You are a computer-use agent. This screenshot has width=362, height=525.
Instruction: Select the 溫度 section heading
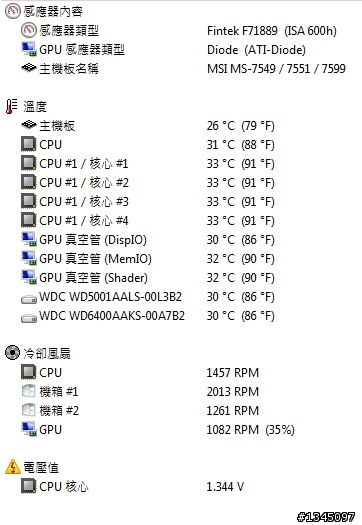35,107
